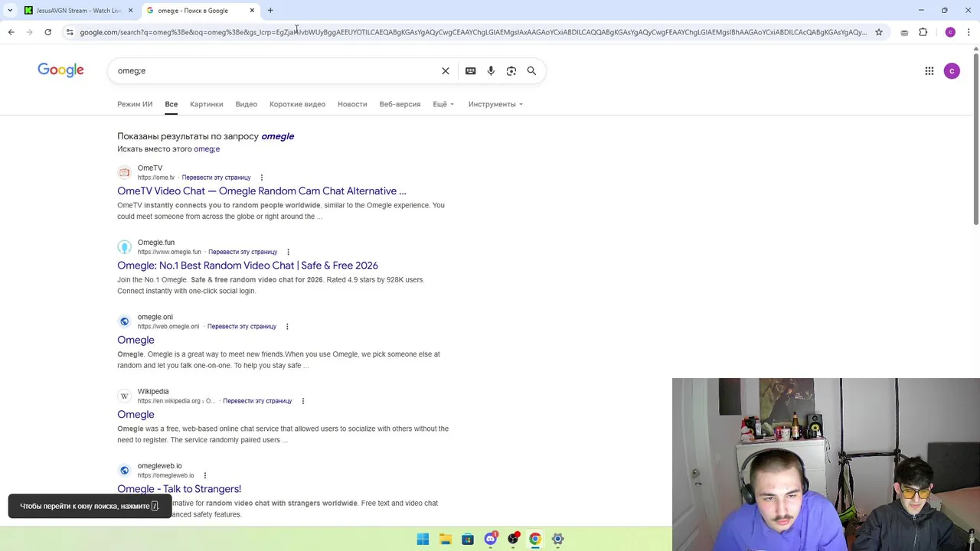Clear the search box with X
The width and height of the screenshot is (980, 551).
pos(446,71)
